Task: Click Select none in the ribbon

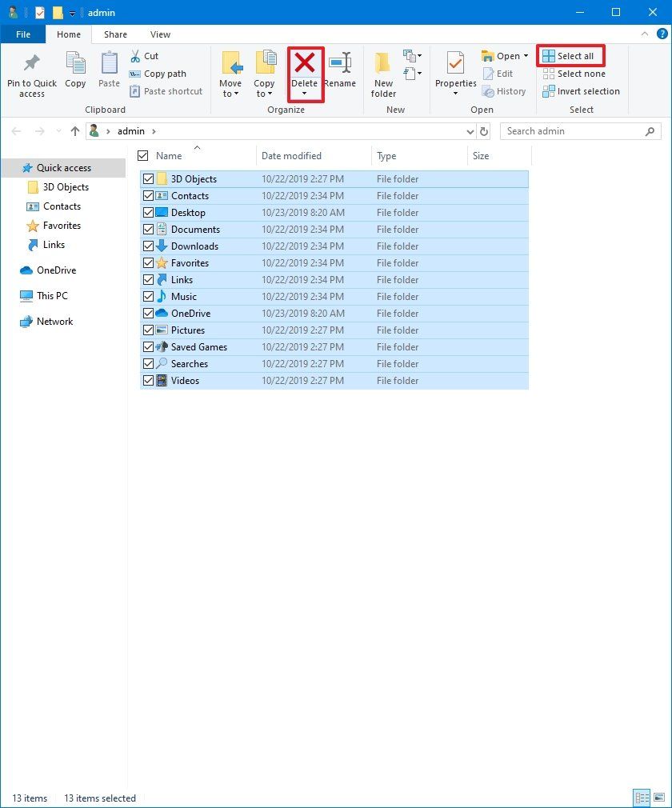Action: coord(574,74)
